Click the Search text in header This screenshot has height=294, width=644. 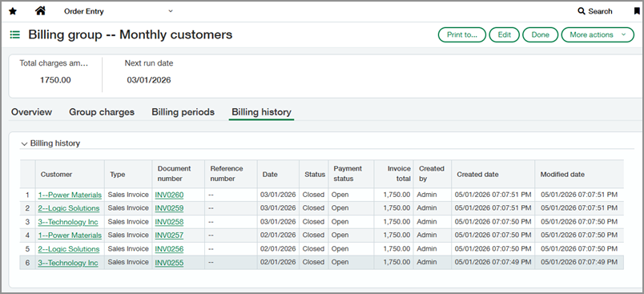(600, 11)
